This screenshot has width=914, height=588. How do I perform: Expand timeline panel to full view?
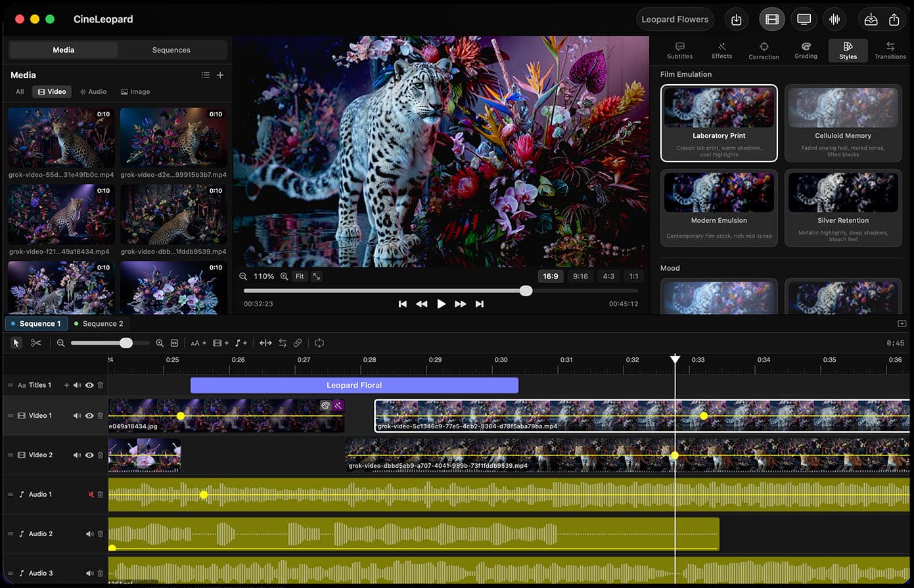[x=902, y=323]
